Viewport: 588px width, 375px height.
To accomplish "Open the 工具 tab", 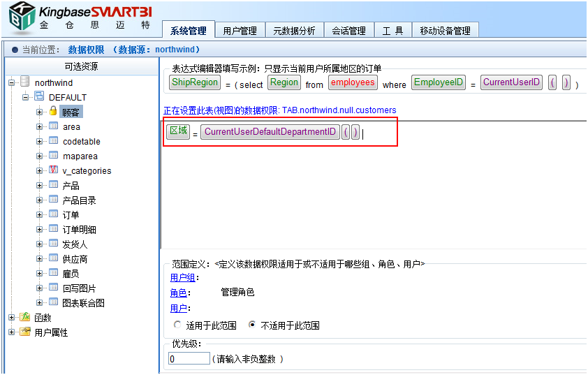I will click(x=392, y=30).
